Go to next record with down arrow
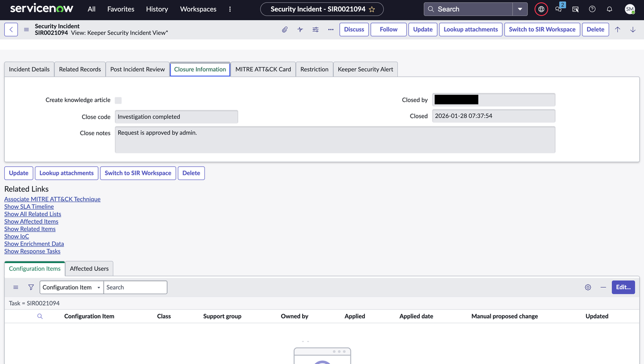Viewport: 644px width, 364px height. [x=633, y=29]
